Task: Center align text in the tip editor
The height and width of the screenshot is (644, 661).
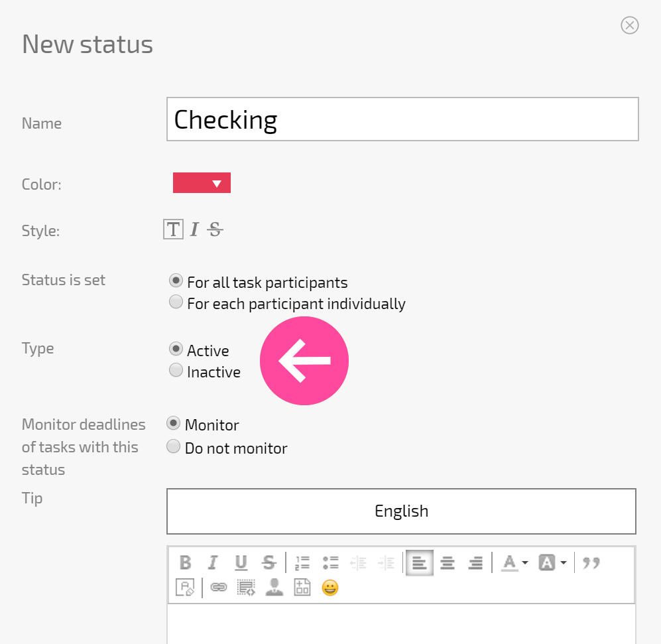Action: [448, 562]
